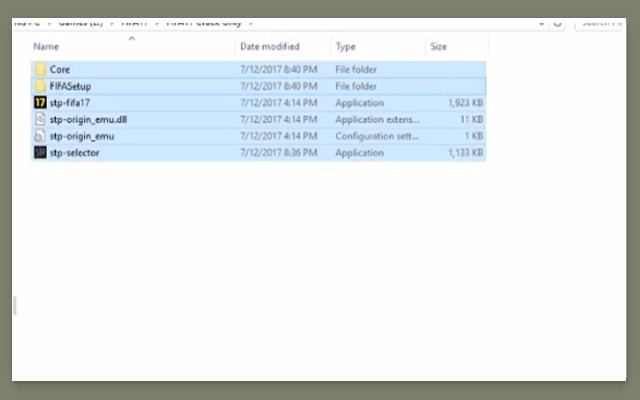640x400 pixels.
Task: Select the 'stp-fifa17' file name
Action: click(70, 103)
